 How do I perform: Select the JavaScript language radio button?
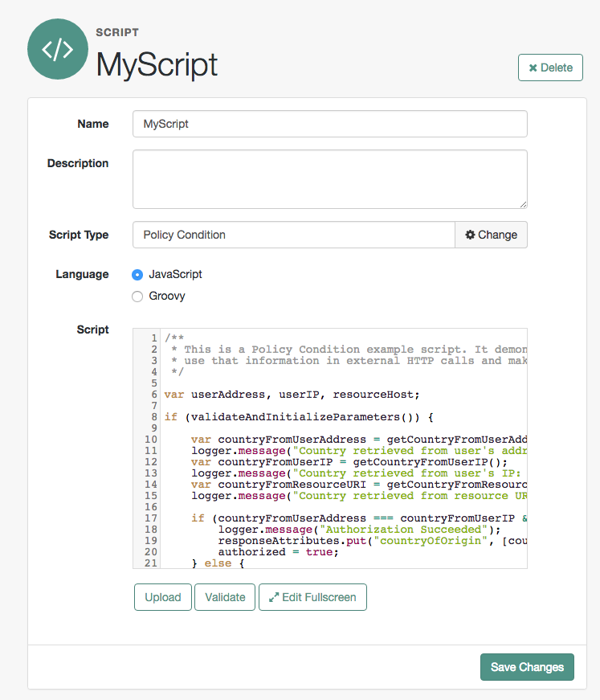137,275
